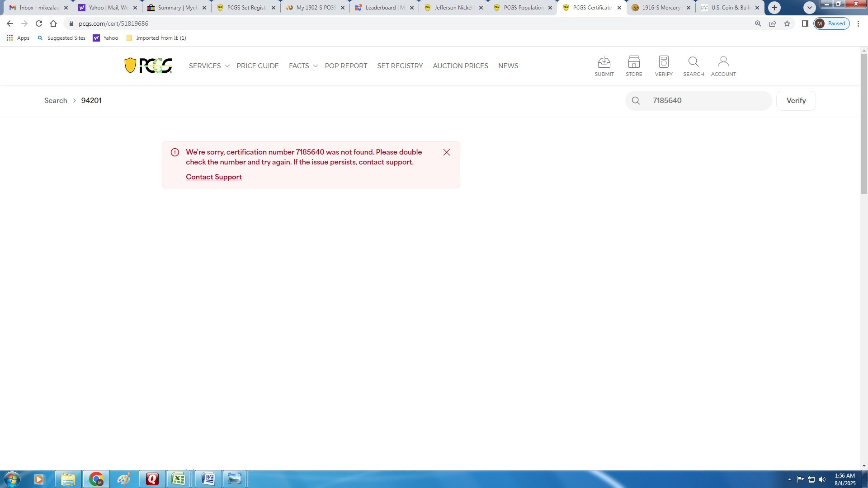Screen dimensions: 868x488
Task: Click Search breadcrumb link
Action: coord(56,100)
